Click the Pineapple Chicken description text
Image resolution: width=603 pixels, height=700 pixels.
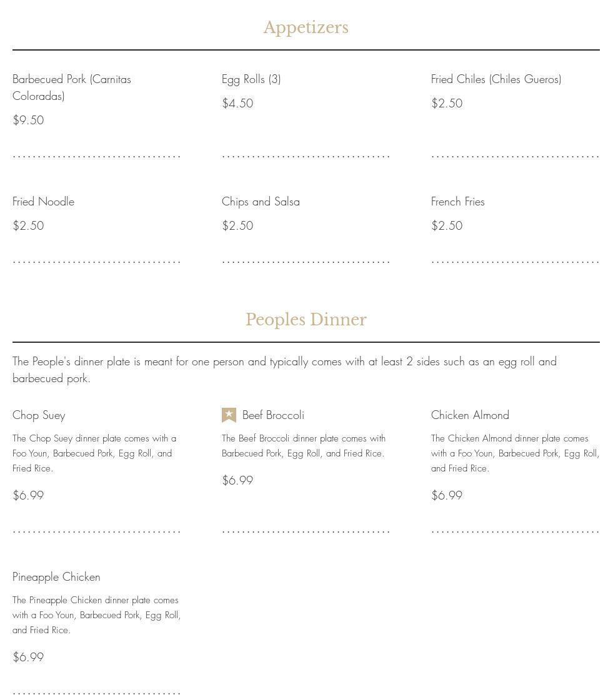tap(96, 615)
